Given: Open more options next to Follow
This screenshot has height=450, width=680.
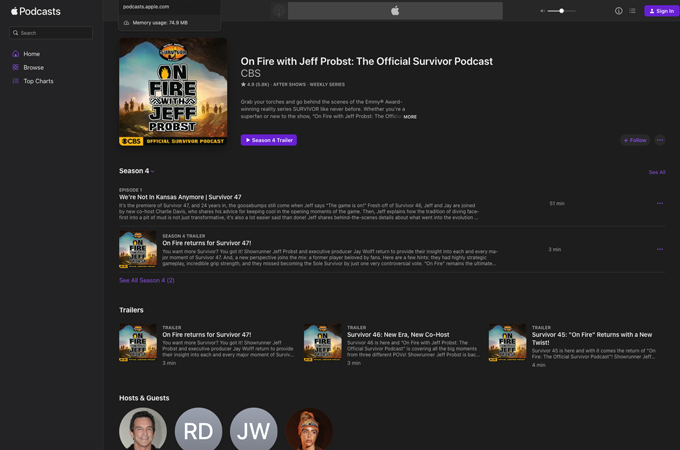Looking at the screenshot, I should 660,140.
